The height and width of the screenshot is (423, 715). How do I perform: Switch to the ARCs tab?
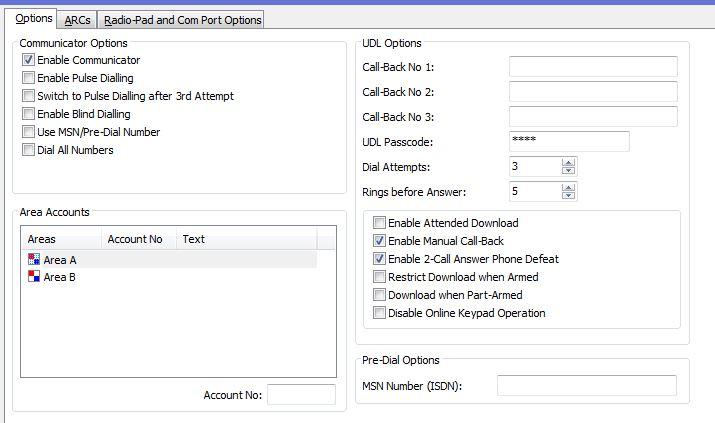point(77,19)
